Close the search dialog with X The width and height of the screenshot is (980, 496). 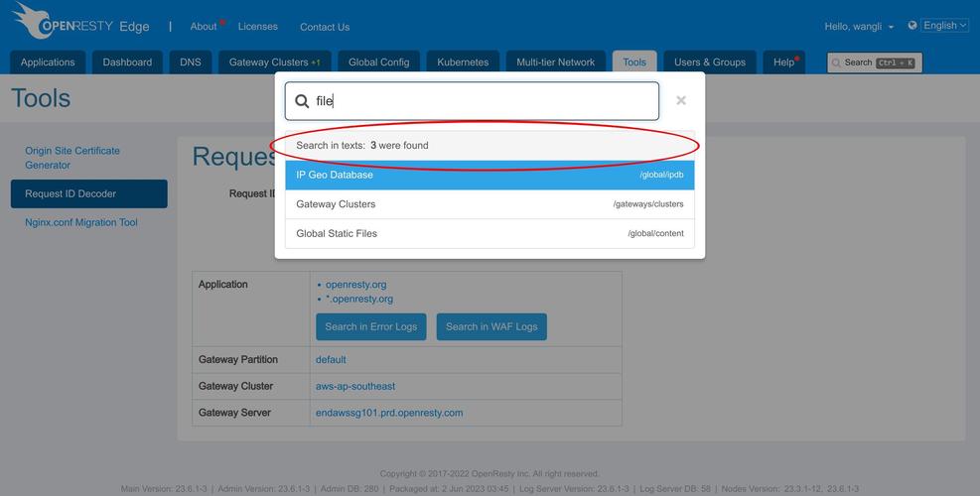tap(681, 100)
